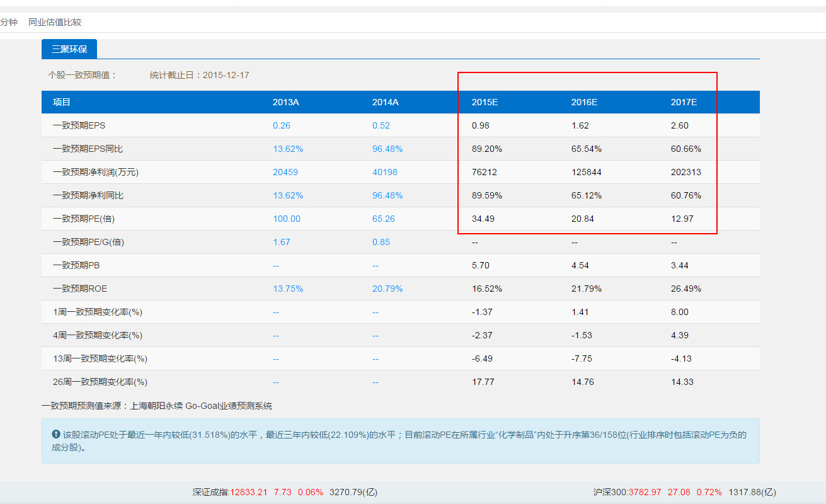Select the 一致预期PB row label
The width and height of the screenshot is (826, 504).
tap(76, 265)
